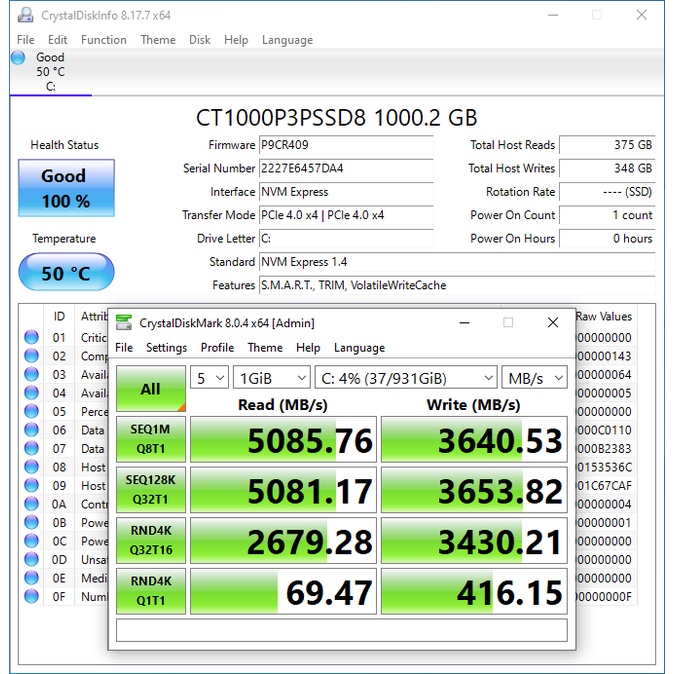Open CrystalDiskInfo Theme menu
The height and width of the screenshot is (674, 674).
click(158, 40)
